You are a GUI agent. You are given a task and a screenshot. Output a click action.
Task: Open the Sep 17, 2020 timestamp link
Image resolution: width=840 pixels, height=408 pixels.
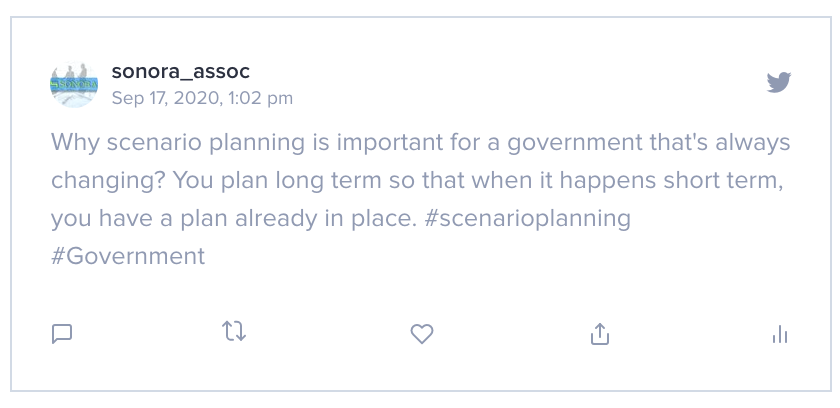(202, 99)
